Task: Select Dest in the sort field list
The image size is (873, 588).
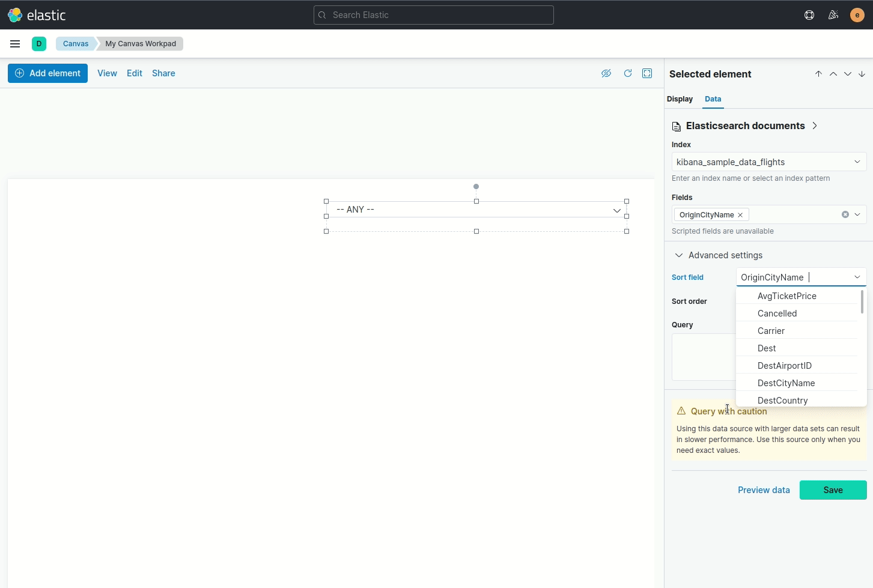Action: tap(797, 348)
